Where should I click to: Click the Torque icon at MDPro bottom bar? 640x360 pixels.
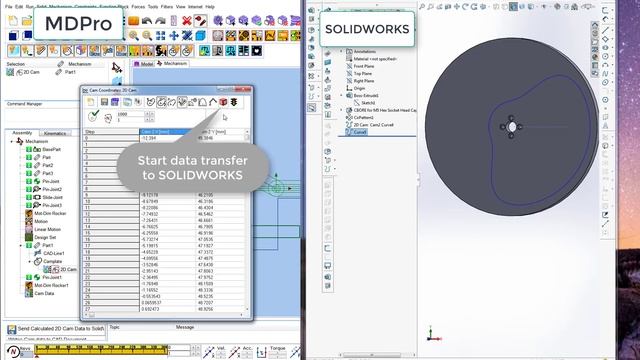click(x=261, y=352)
